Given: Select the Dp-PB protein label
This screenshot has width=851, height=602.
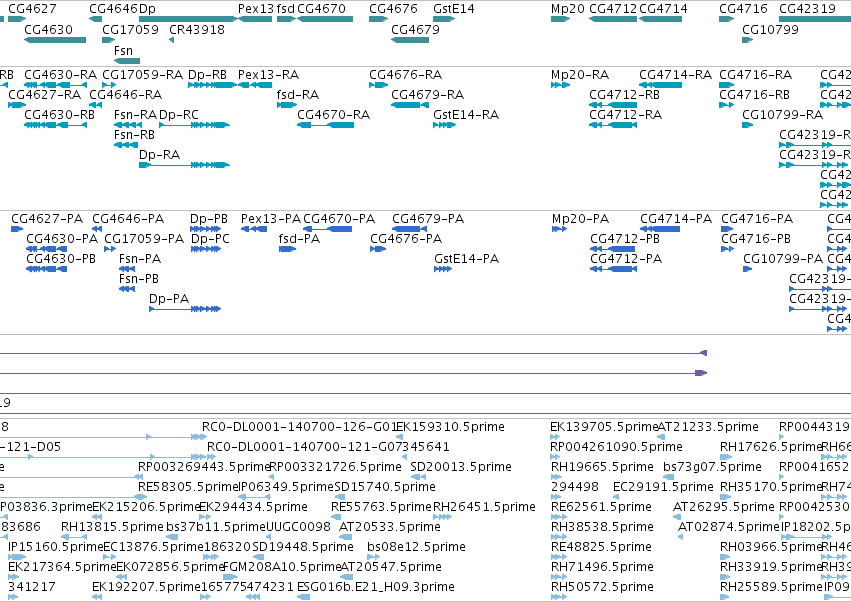Looking at the screenshot, I should (x=209, y=219).
